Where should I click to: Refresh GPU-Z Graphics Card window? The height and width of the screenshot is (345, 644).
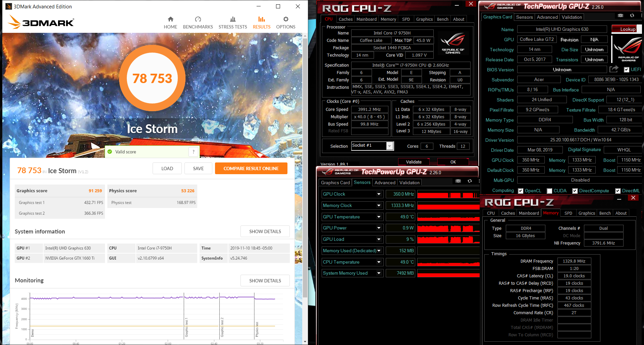pos(632,15)
